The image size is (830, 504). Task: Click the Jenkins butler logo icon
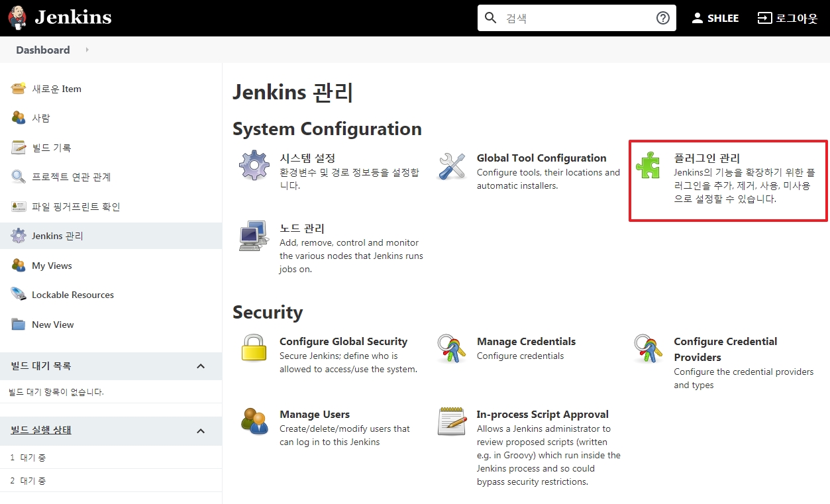tap(18, 18)
